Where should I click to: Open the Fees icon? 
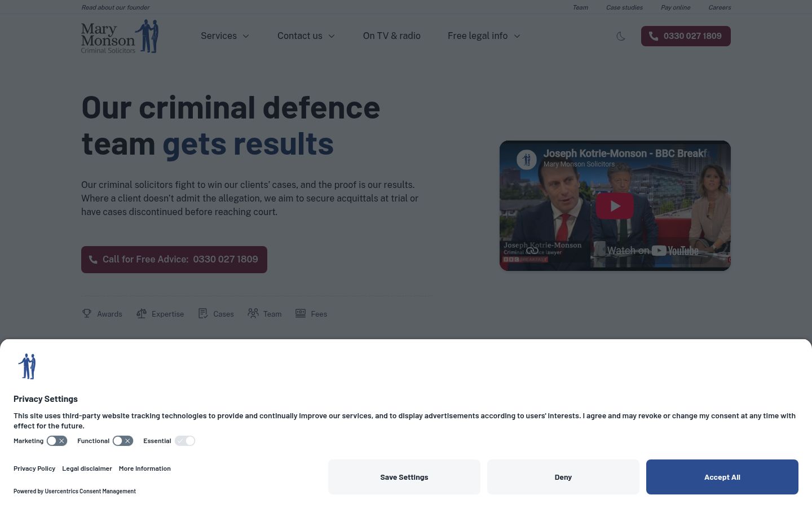click(301, 313)
